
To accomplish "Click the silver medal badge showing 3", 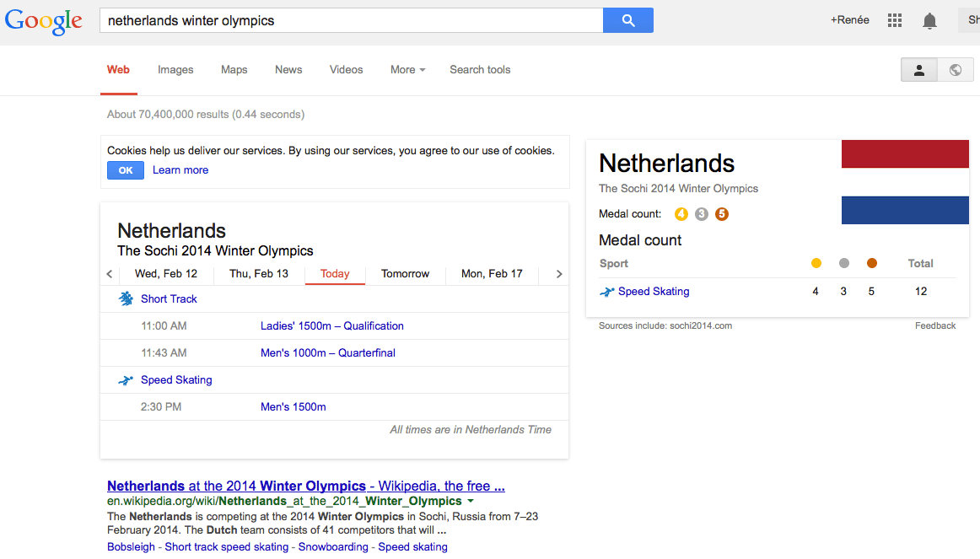I will tap(701, 214).
